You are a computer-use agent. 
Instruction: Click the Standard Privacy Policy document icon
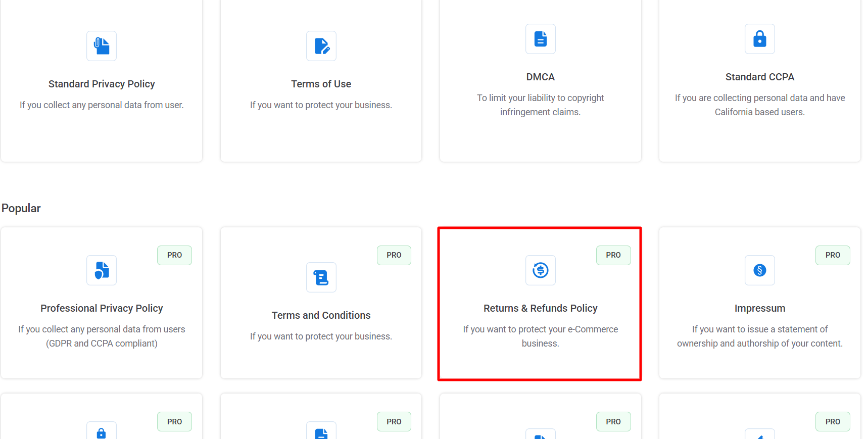tap(101, 46)
